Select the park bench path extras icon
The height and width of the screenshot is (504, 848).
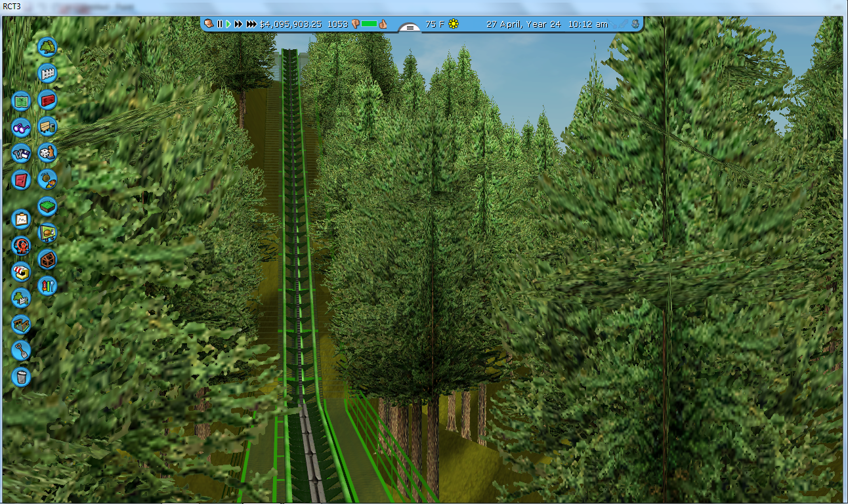coord(47,126)
